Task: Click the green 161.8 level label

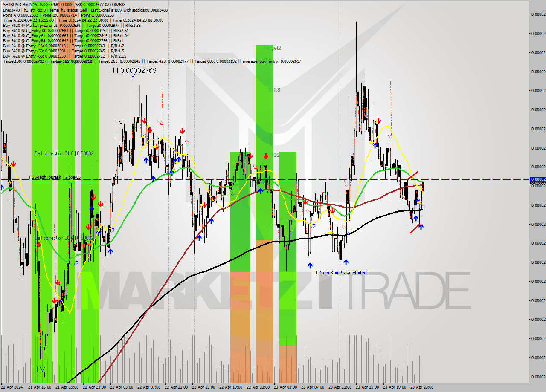Action: coord(273,90)
